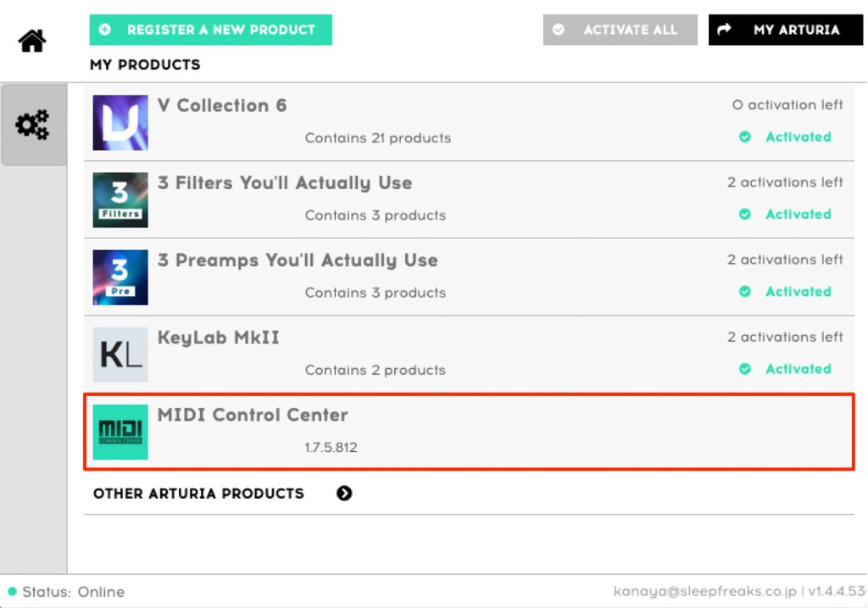Open the home icon in sidebar
The height and width of the screenshot is (608, 868).
[32, 40]
